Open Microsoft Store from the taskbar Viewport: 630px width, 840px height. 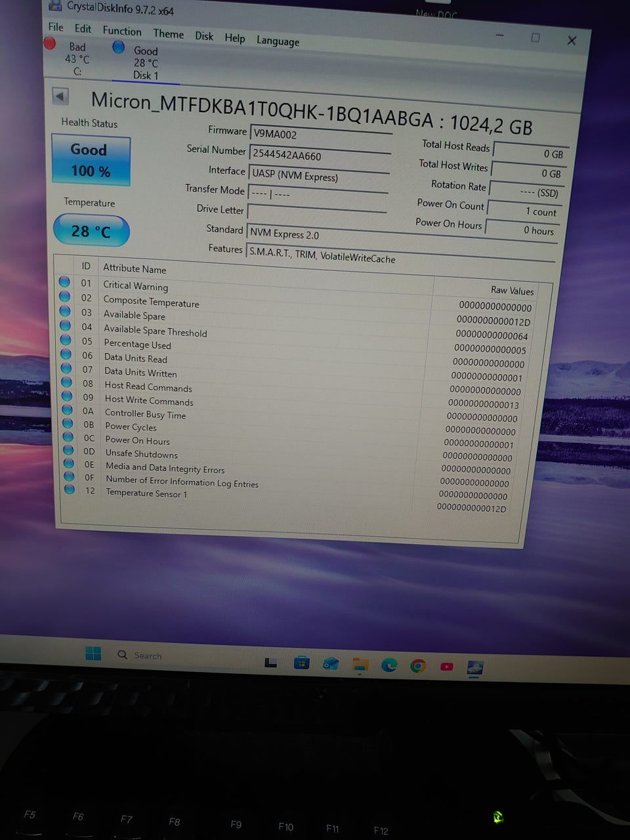click(301, 663)
